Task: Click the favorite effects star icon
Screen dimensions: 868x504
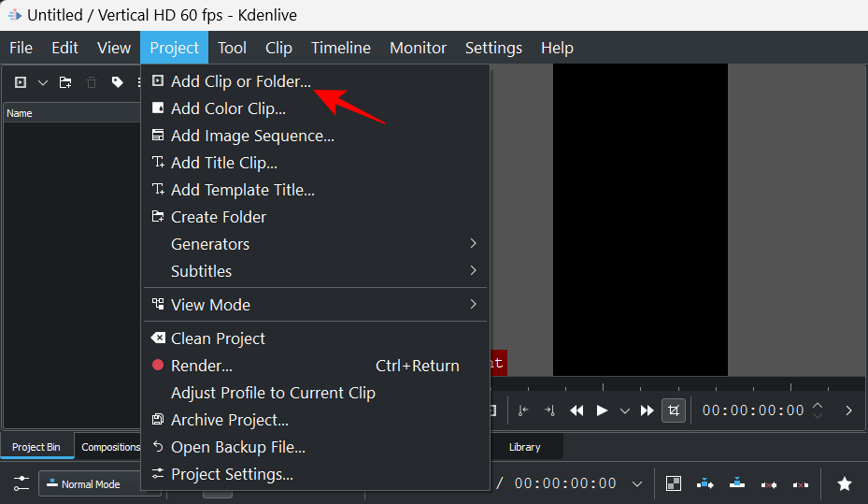Action: coord(844,483)
